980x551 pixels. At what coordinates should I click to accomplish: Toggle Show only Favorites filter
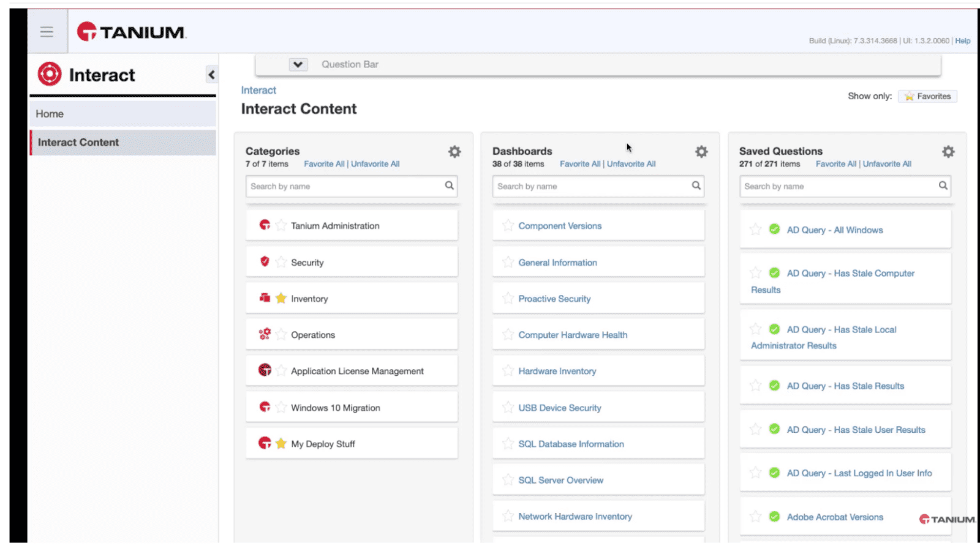tap(927, 96)
